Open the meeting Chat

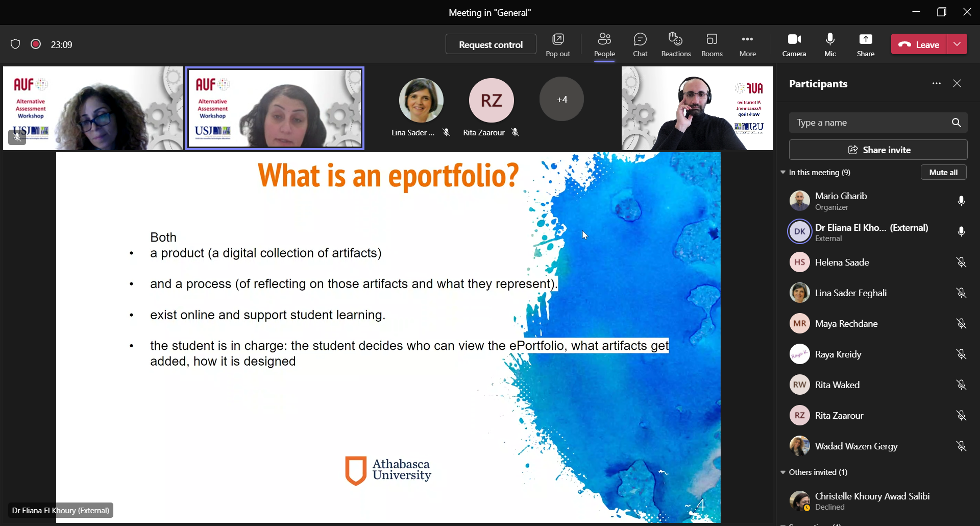coord(640,45)
